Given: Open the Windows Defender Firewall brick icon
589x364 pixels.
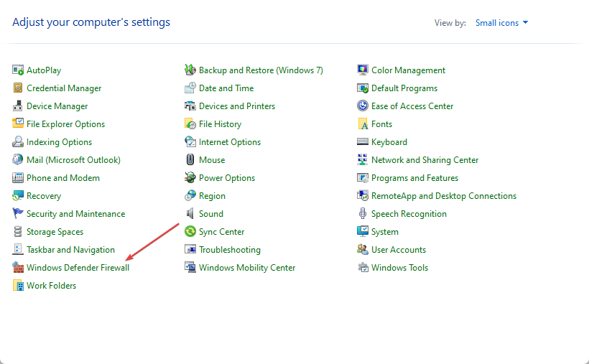Looking at the screenshot, I should click(18, 268).
